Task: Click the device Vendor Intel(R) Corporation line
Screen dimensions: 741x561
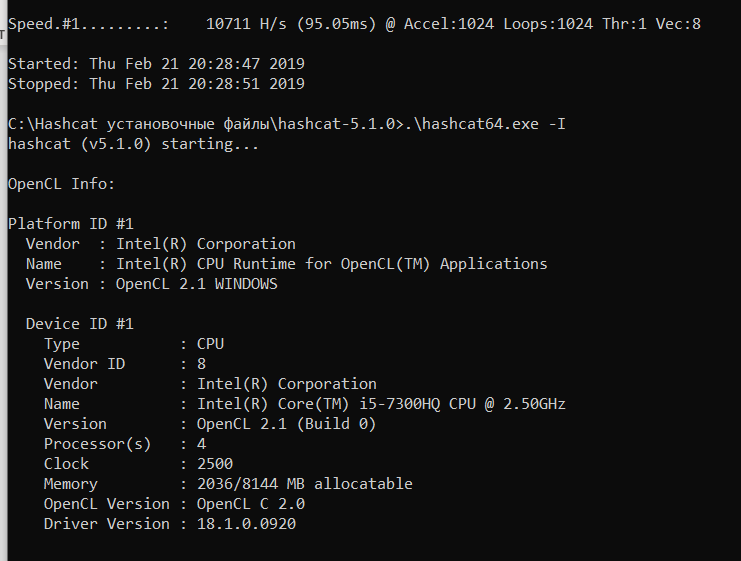Action: tap(210, 384)
